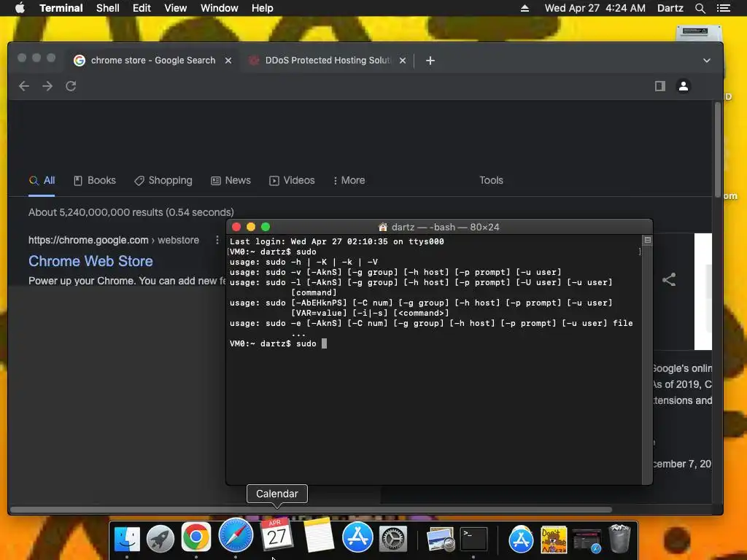
Task: Click the Dartz user name in menu bar
Action: [x=670, y=8]
